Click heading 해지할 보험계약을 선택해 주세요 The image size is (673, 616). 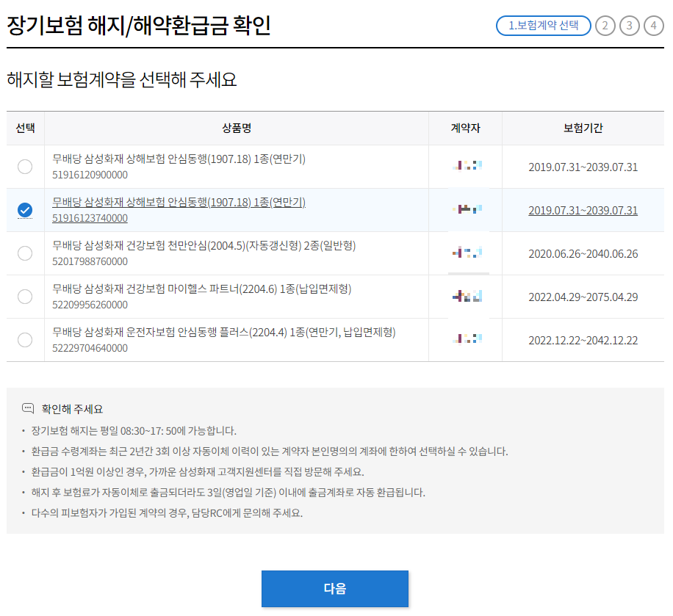[x=122, y=80]
